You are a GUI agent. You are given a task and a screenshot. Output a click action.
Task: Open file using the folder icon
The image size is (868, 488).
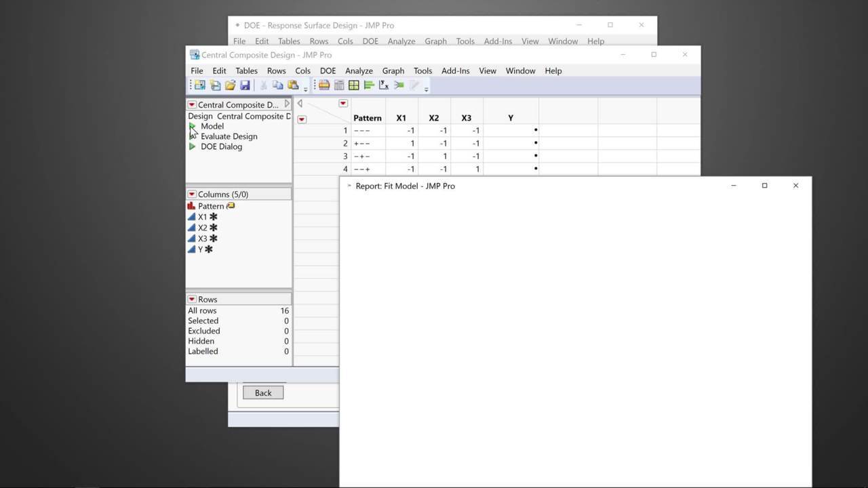230,85
